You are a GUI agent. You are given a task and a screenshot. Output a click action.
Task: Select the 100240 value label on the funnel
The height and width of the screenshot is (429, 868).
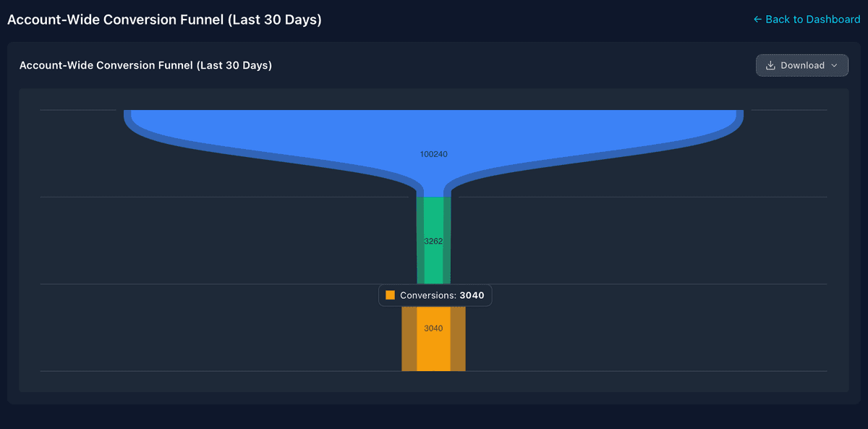(x=434, y=154)
